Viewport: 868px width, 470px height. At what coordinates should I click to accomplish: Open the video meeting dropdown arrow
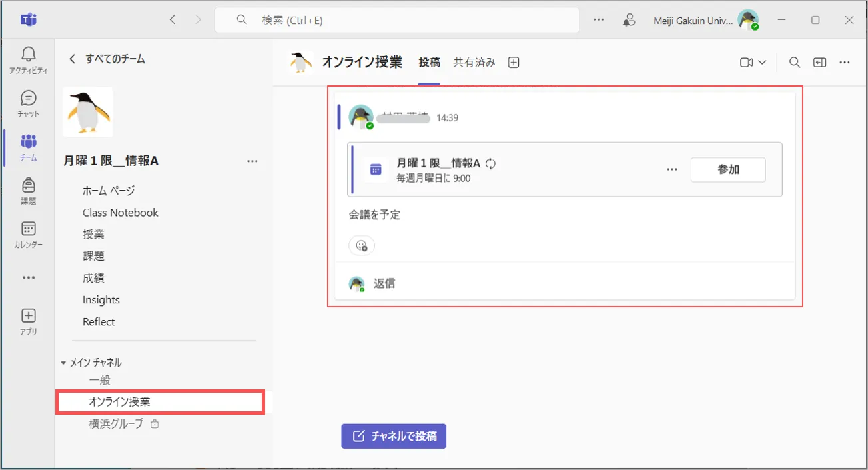pyautogui.click(x=762, y=62)
